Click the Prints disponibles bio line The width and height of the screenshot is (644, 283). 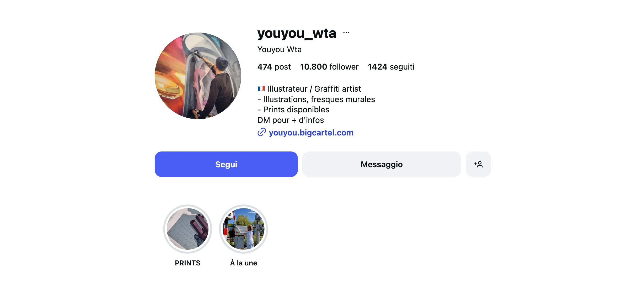[x=293, y=109]
